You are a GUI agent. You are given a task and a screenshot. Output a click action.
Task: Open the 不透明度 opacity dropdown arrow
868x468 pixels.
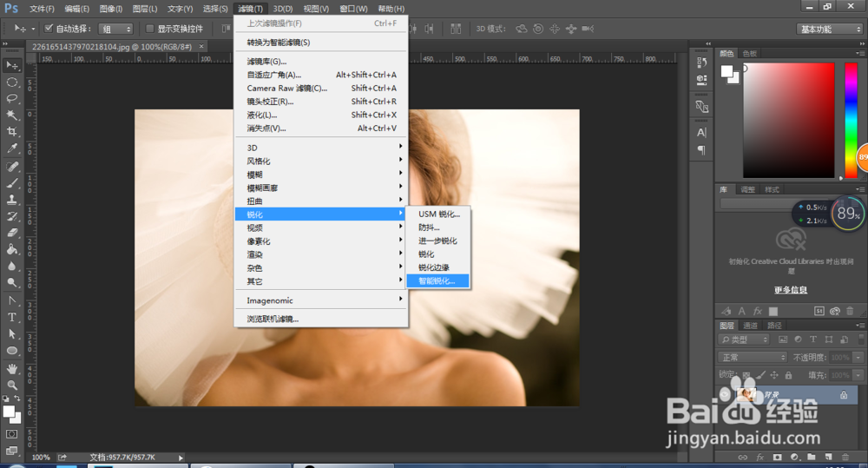pos(858,357)
